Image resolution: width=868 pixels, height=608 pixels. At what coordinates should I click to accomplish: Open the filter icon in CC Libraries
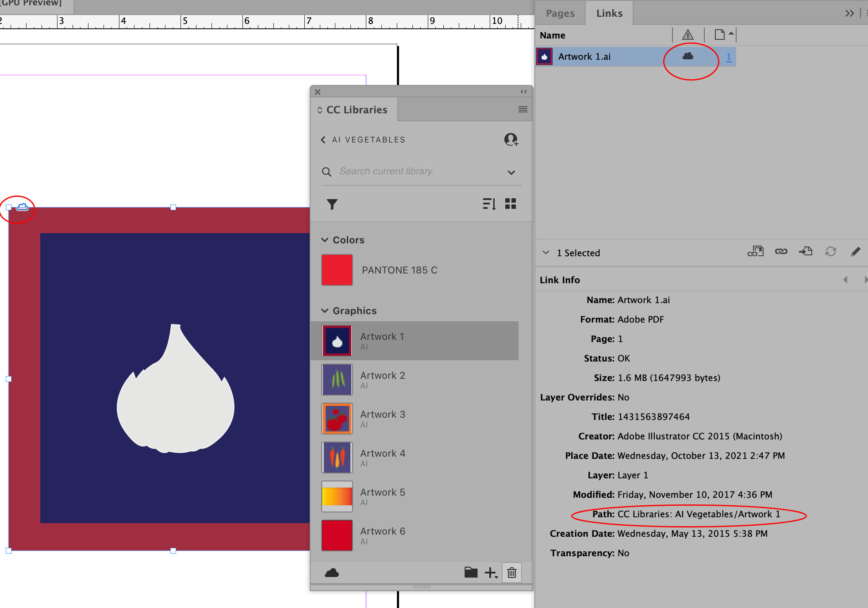click(x=332, y=204)
